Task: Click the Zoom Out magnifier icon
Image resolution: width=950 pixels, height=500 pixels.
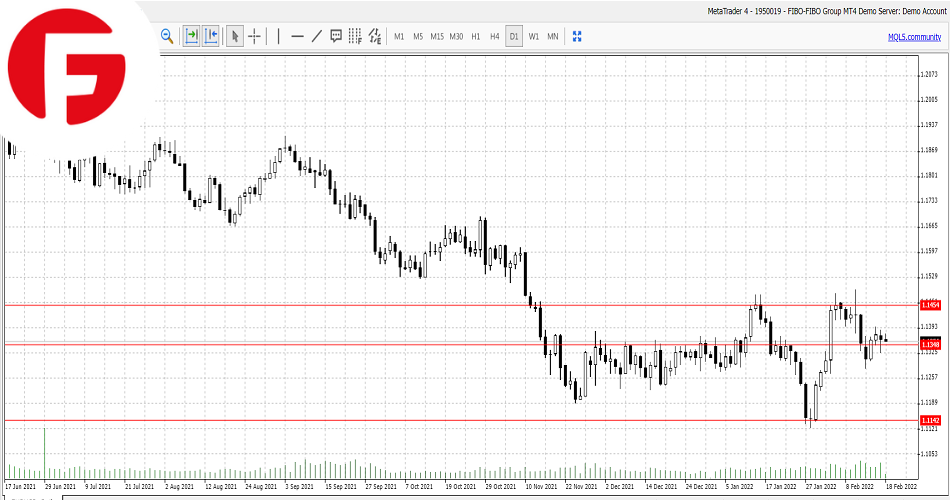Action: (x=167, y=37)
